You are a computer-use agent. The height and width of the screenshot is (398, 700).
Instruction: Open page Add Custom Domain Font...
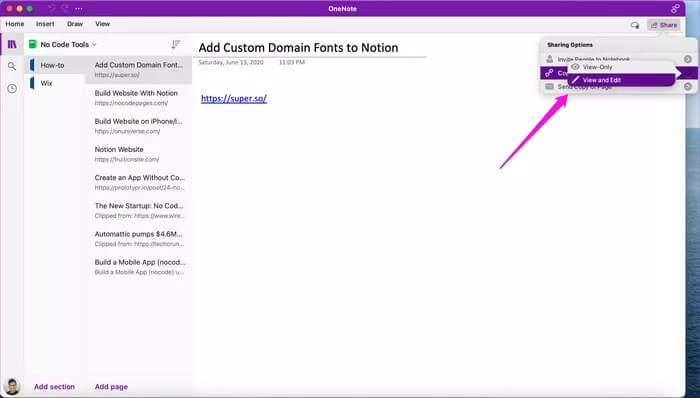139,70
